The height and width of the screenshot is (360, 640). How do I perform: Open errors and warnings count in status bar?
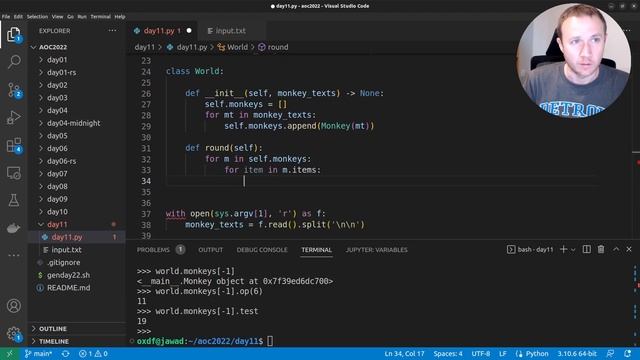[93, 354]
